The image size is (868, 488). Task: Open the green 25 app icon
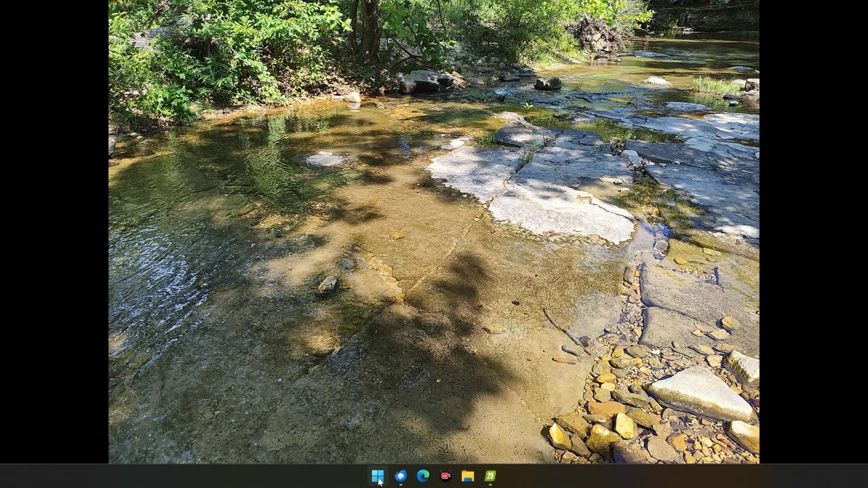tap(490, 476)
